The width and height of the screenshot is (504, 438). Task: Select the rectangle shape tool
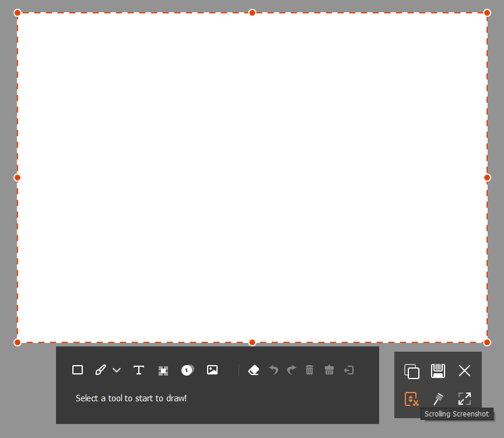[x=78, y=370]
